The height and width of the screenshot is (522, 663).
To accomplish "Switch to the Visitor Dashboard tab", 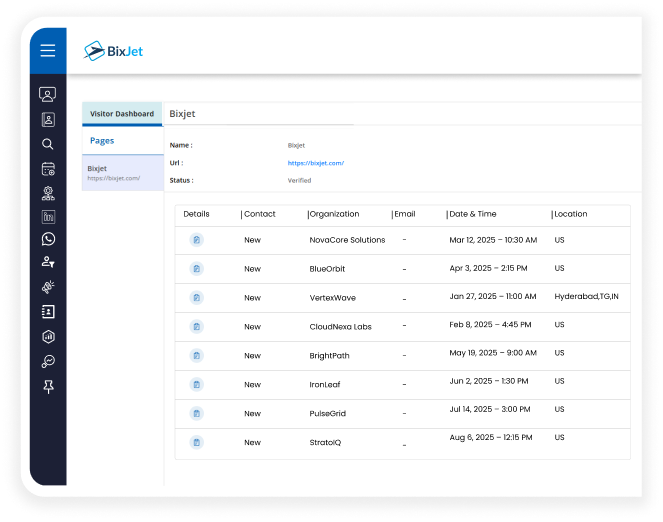I will 122,114.
